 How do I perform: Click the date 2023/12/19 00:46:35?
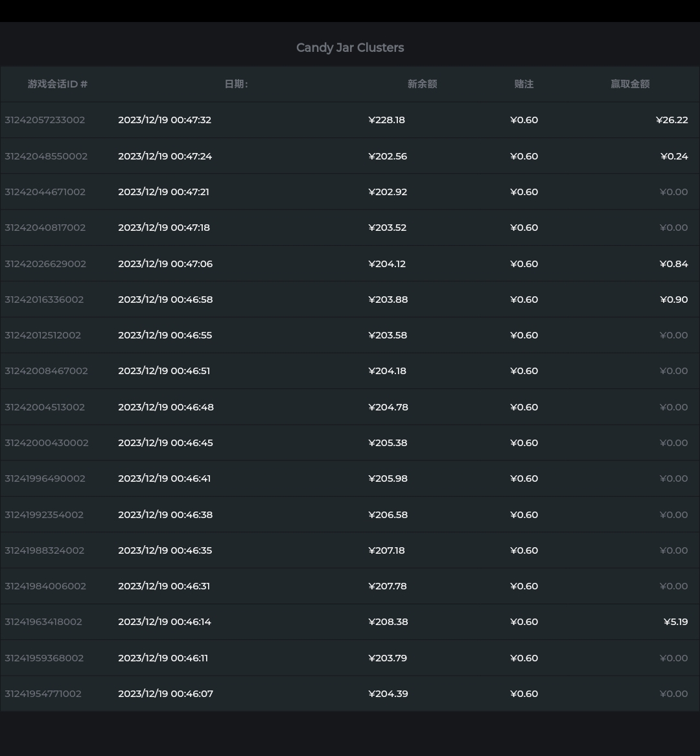[165, 550]
